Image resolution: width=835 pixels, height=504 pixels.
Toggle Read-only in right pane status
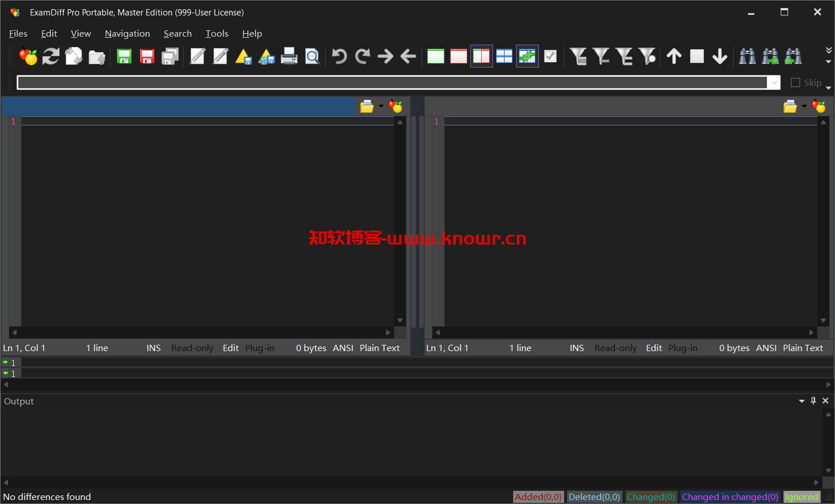616,348
